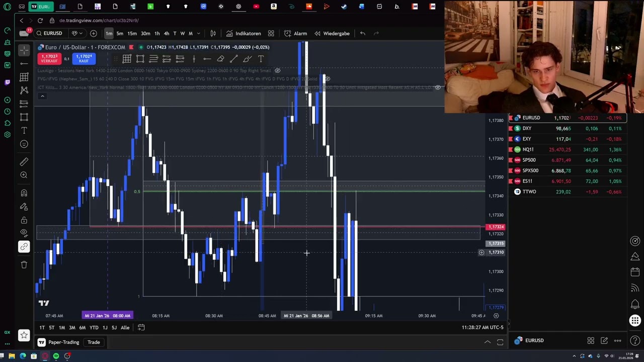Toggle magnet mode for drawings
Viewport: 644px width, 362px height.
pyautogui.click(x=24, y=193)
